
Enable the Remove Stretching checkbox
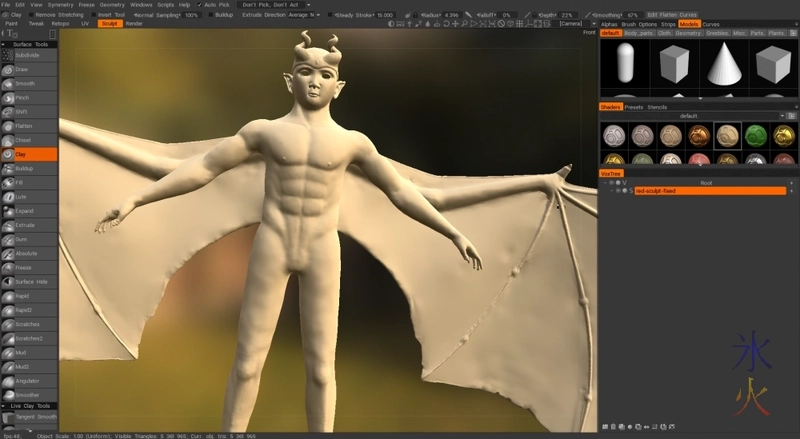pyautogui.click(x=31, y=15)
